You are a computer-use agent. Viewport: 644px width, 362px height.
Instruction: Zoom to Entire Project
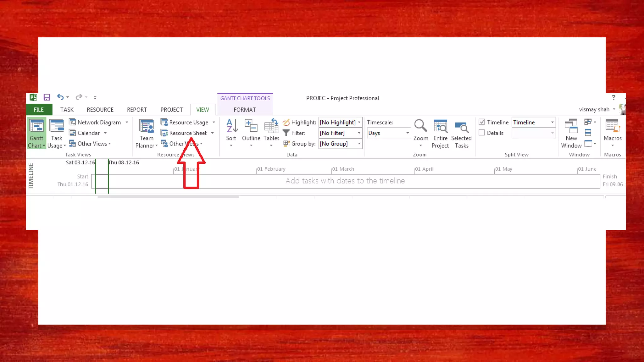pos(440,127)
